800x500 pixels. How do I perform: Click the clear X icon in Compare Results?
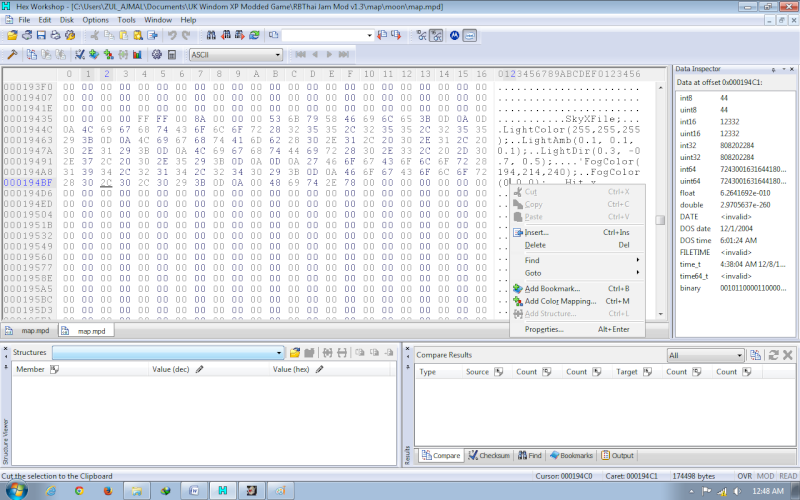[x=788, y=355]
